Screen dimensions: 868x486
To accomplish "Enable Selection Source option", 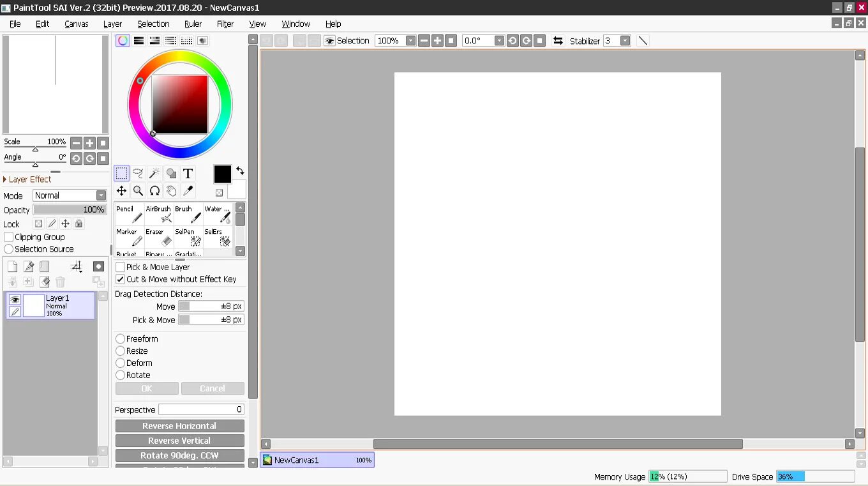I will click(9, 249).
